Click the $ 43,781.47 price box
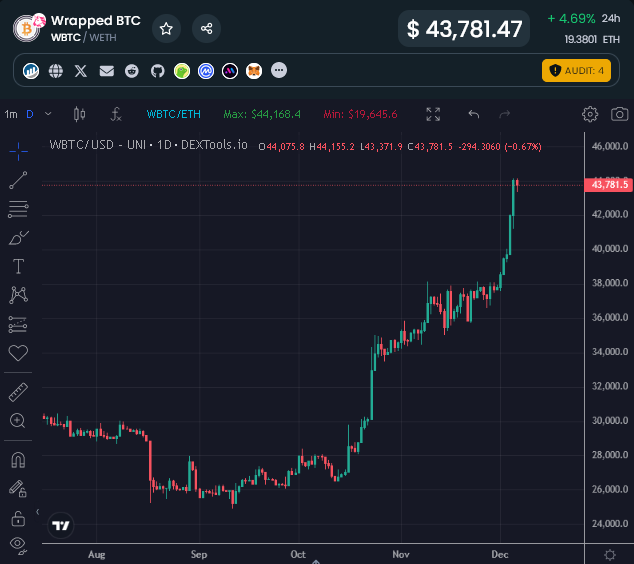This screenshot has width=634, height=564. pyautogui.click(x=464, y=29)
